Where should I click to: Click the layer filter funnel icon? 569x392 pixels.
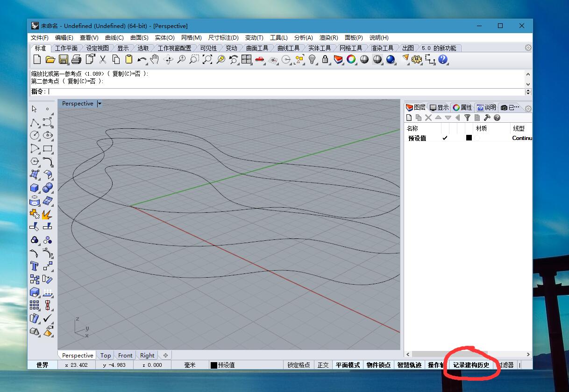tap(467, 118)
